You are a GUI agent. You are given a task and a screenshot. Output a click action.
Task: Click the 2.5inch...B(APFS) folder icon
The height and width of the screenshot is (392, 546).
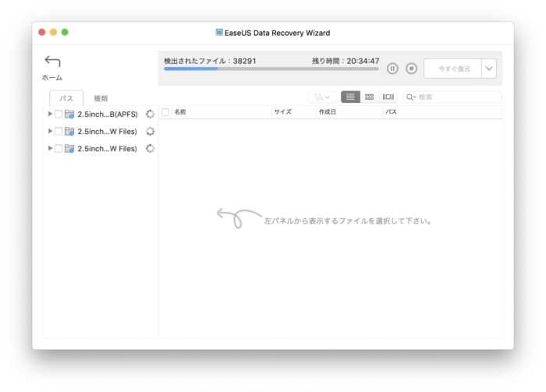tap(69, 114)
